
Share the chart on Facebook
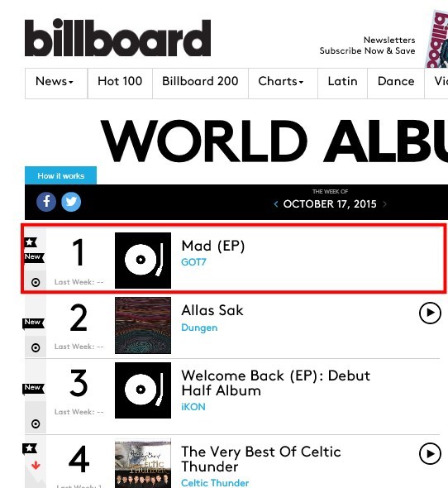click(x=46, y=202)
